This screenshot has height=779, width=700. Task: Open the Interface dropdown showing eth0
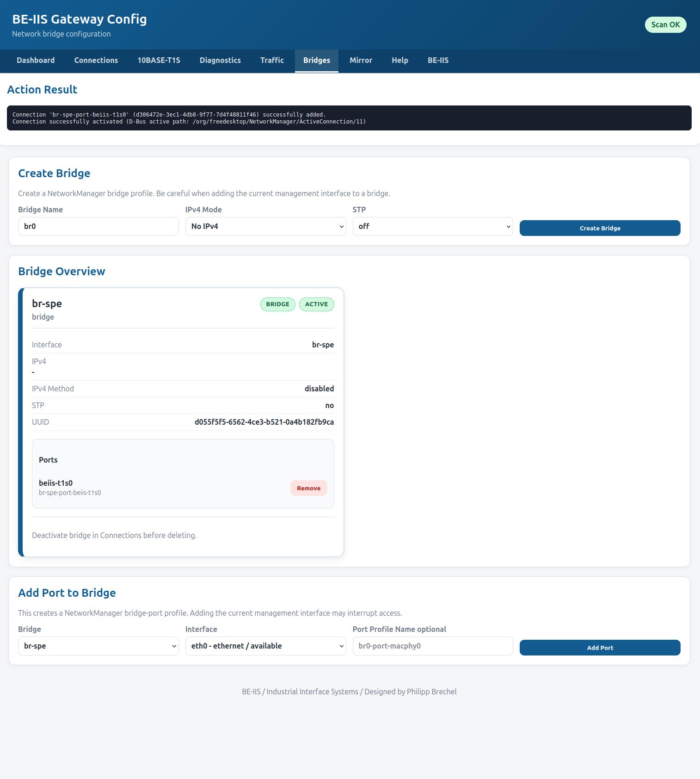(x=265, y=646)
